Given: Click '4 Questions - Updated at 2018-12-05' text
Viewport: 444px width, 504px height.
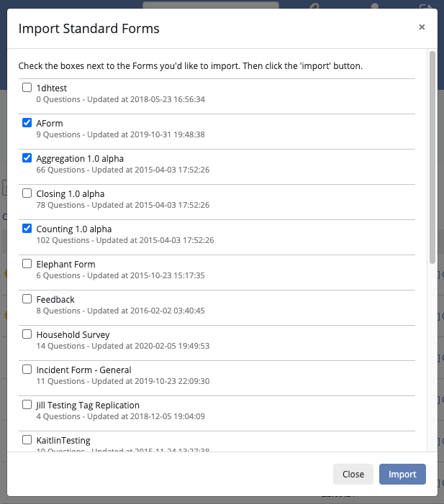Looking at the screenshot, I should pos(121,416).
